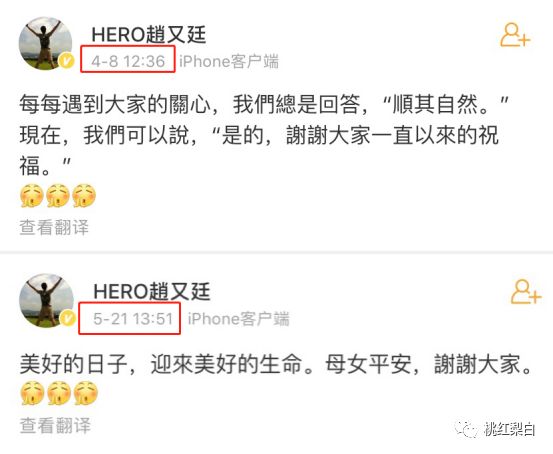Tap iPhone客户端 source on first post
The image size is (553, 454).
229,61
